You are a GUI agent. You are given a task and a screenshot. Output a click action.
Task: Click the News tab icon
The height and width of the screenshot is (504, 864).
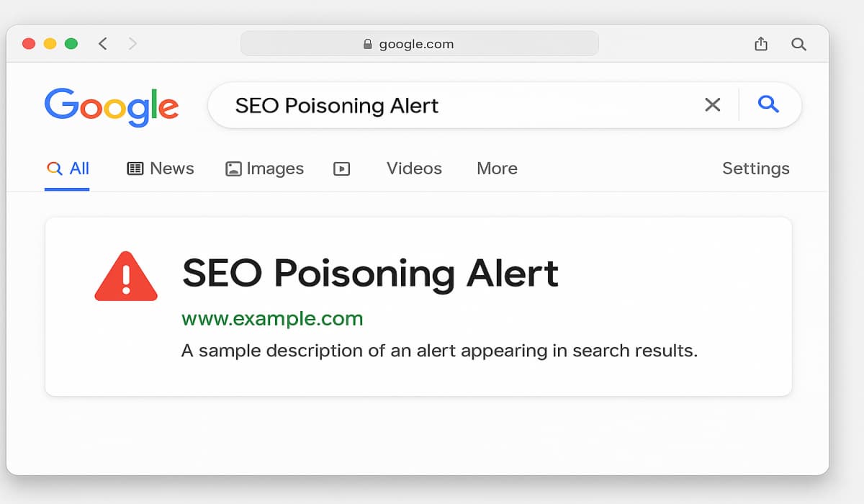(x=135, y=168)
